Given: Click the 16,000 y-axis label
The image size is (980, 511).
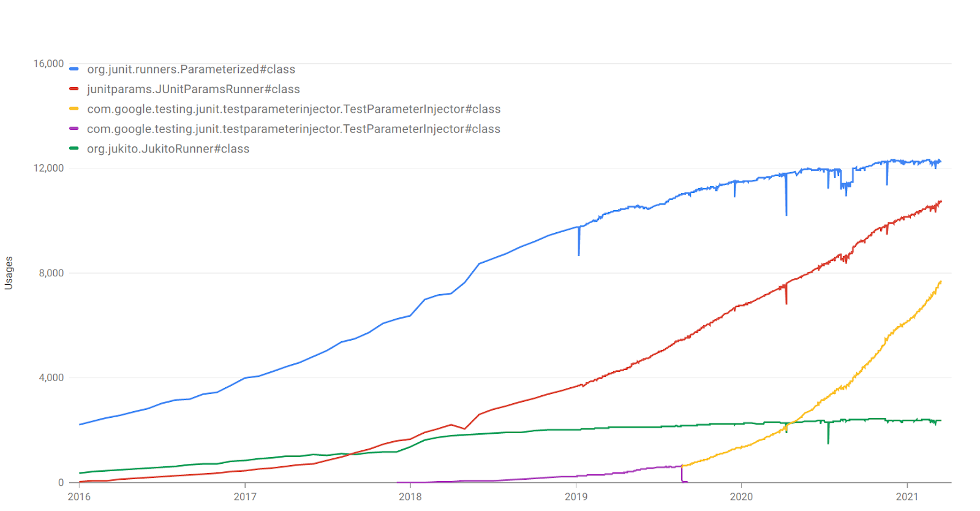Looking at the screenshot, I should [x=48, y=64].
